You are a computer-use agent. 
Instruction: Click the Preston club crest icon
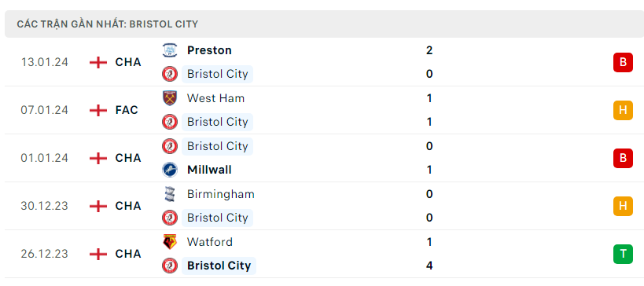(170, 50)
